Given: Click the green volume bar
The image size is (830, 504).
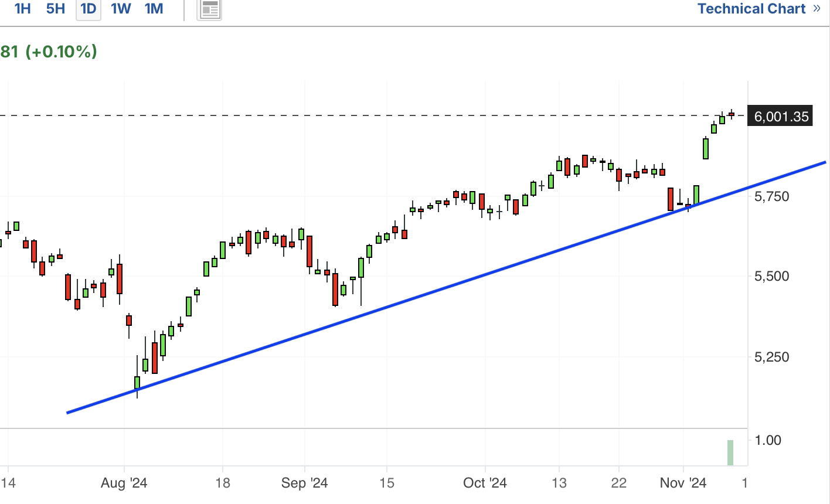Looking at the screenshot, I should click(730, 452).
